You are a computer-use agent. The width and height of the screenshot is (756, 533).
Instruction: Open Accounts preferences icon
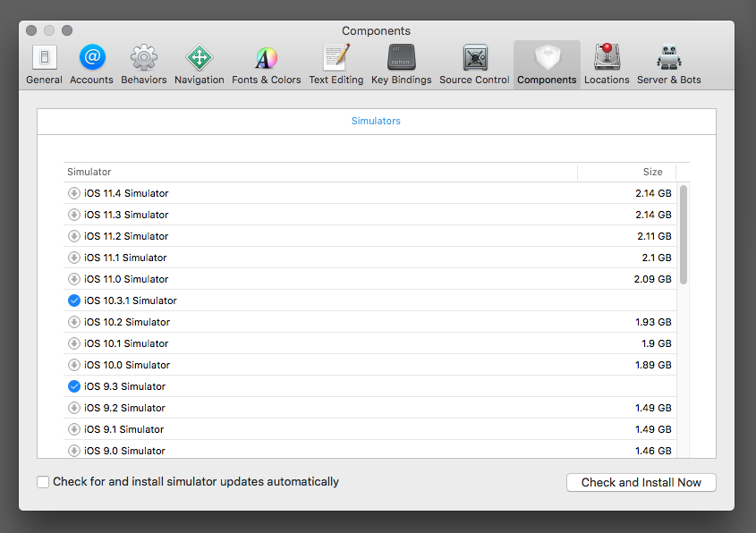coord(91,57)
